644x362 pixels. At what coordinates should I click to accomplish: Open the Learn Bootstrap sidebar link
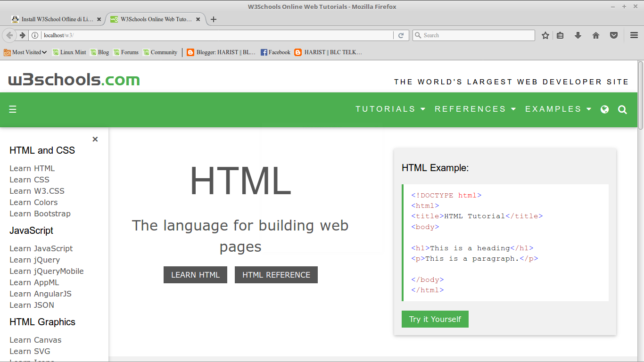(40, 214)
